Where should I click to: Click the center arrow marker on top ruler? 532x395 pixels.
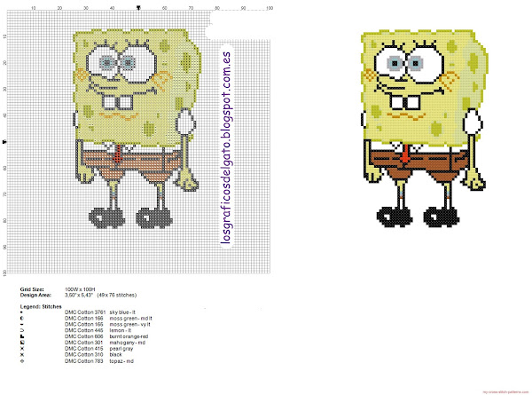pyautogui.click(x=138, y=7)
